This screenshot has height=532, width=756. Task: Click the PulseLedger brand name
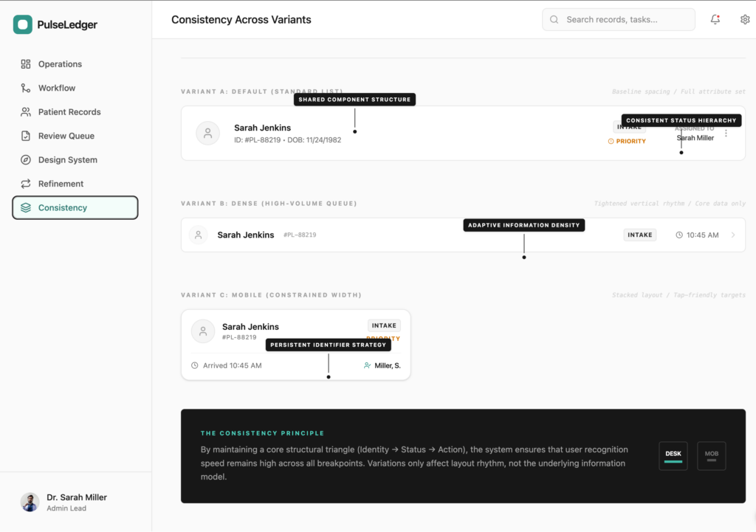(67, 24)
